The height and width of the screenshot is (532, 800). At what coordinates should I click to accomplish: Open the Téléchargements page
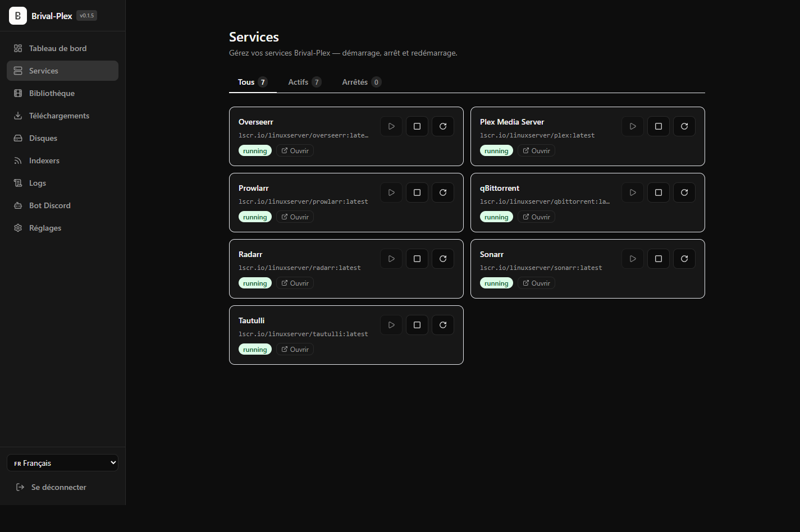pos(62,116)
